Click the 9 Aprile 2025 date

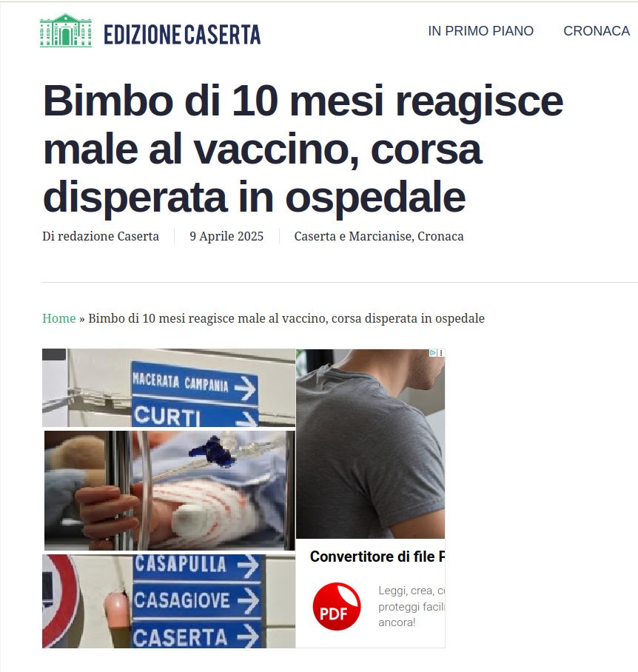click(x=226, y=236)
